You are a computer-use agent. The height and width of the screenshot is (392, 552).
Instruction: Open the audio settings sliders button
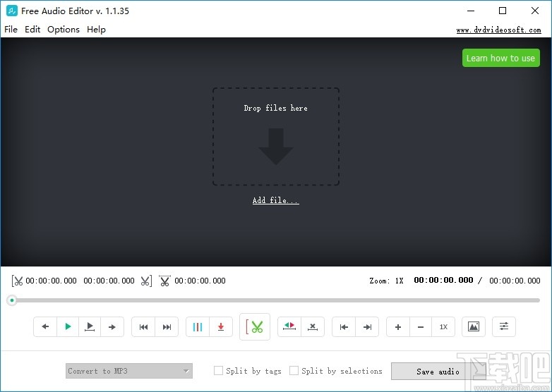[x=504, y=326]
